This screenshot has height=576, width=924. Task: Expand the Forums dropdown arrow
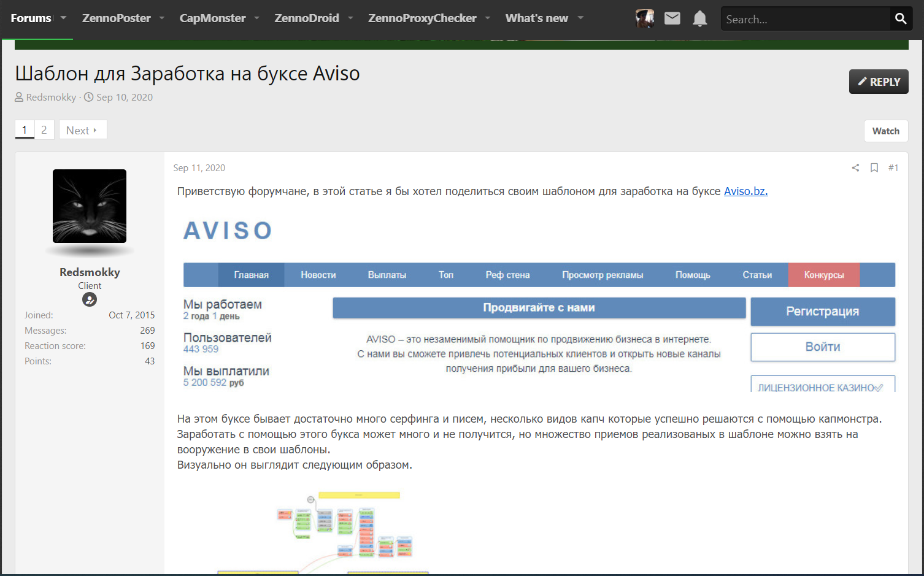63,18
